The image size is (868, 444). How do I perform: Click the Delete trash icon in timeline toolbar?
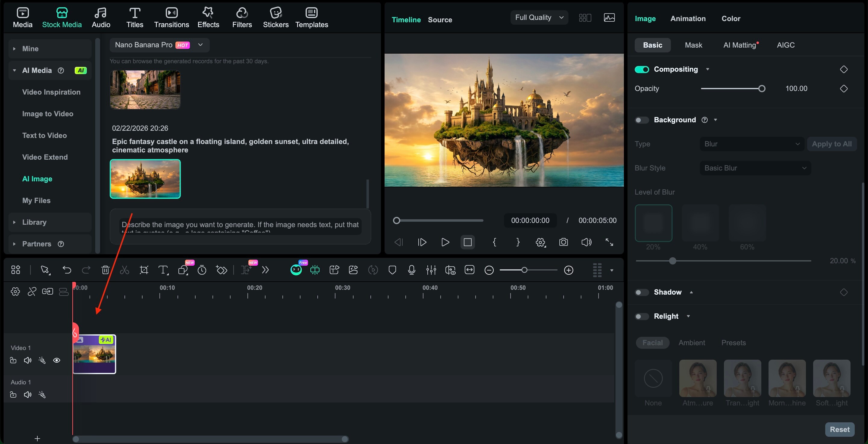[105, 270]
